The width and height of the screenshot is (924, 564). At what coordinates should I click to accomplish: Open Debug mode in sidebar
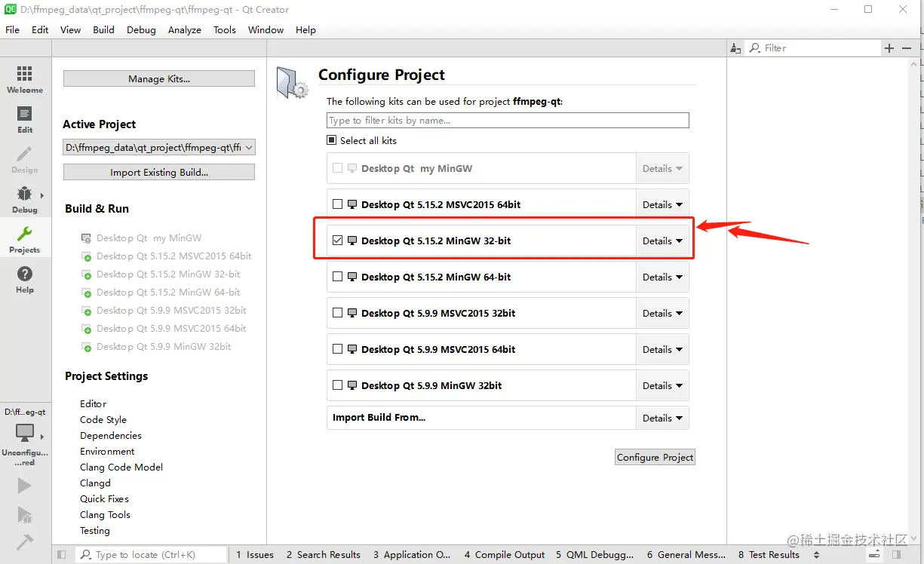25,199
